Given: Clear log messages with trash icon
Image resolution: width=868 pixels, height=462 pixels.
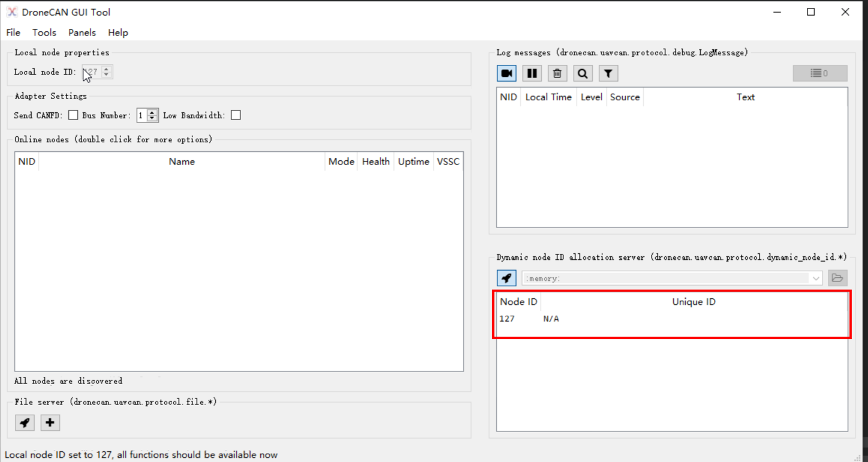Looking at the screenshot, I should [x=557, y=73].
